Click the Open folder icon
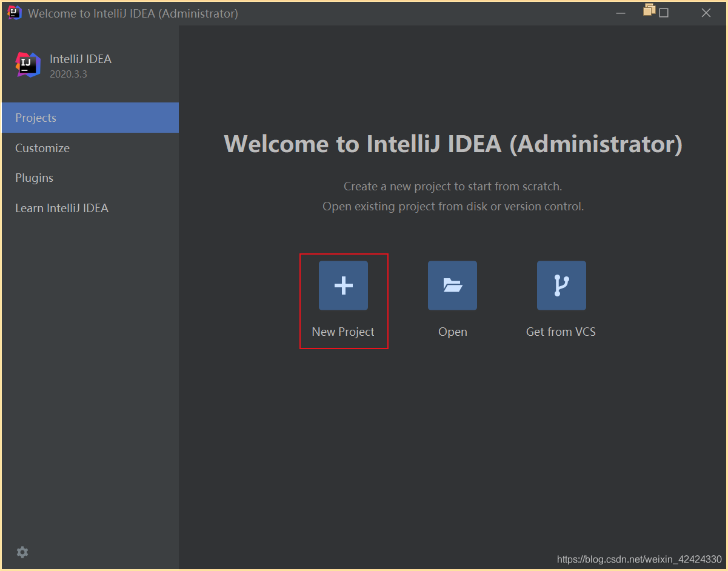The height and width of the screenshot is (571, 728). coord(452,285)
